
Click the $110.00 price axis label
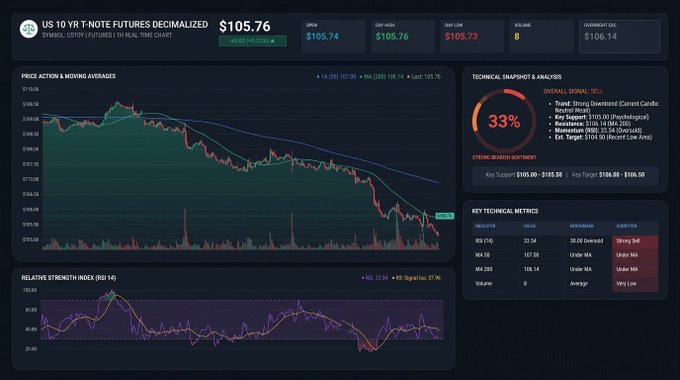coord(30,89)
